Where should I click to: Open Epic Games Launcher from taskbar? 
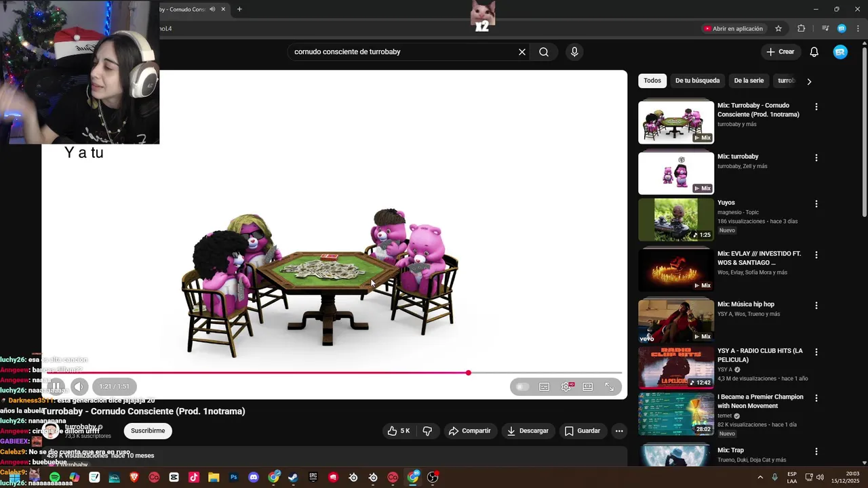click(313, 477)
